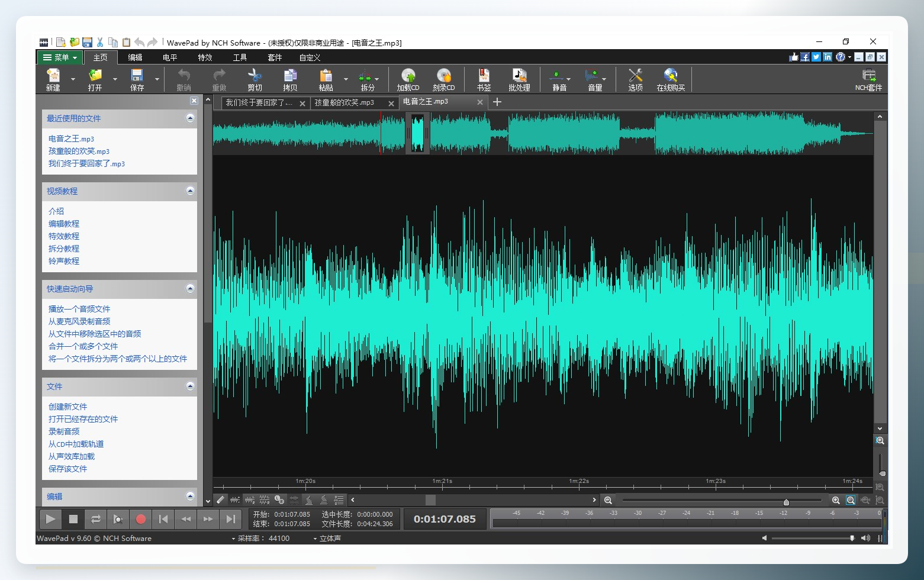Screen dimensions: 924x580
Task: Toggle the L/R channel circles button
Action: click(x=279, y=500)
